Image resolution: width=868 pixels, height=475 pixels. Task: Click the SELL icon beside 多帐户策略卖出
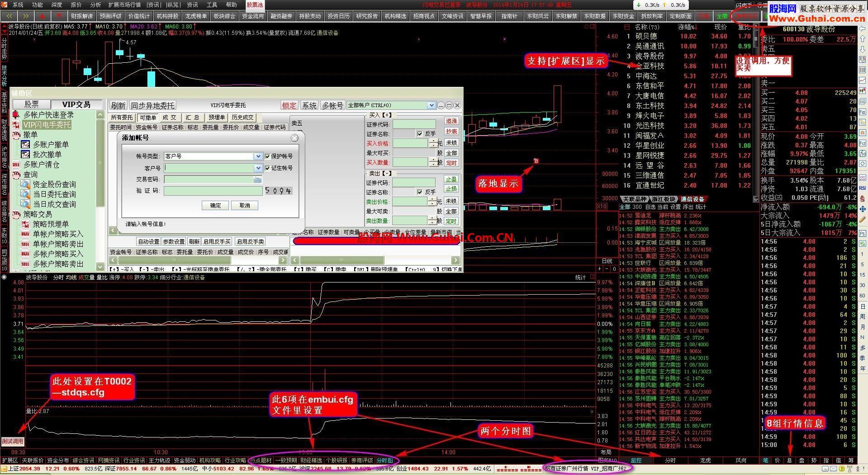[26, 264]
